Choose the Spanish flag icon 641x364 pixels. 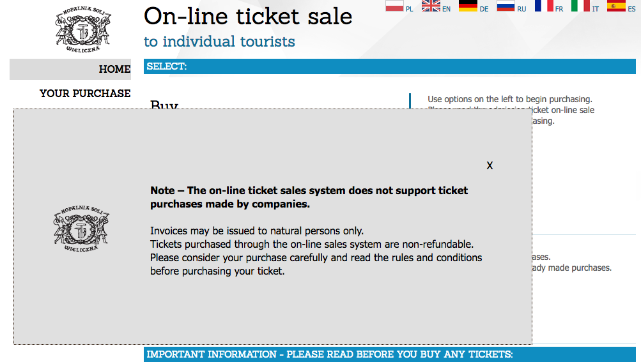click(616, 5)
